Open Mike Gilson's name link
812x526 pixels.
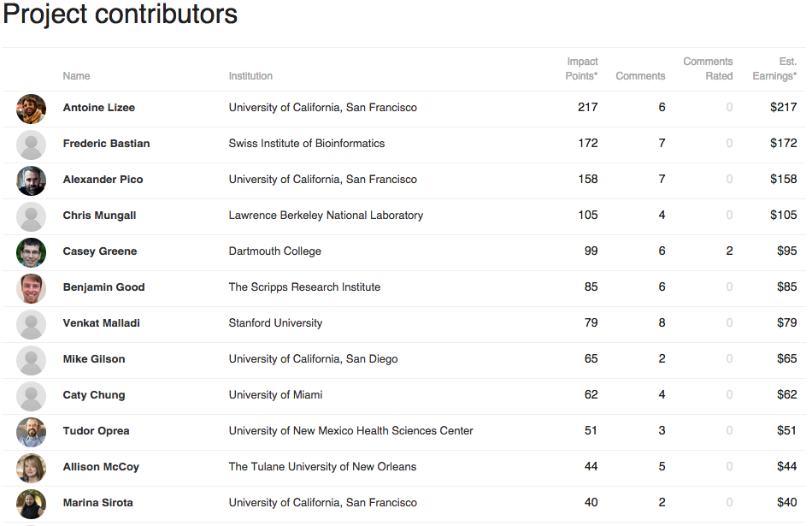pyautogui.click(x=94, y=359)
